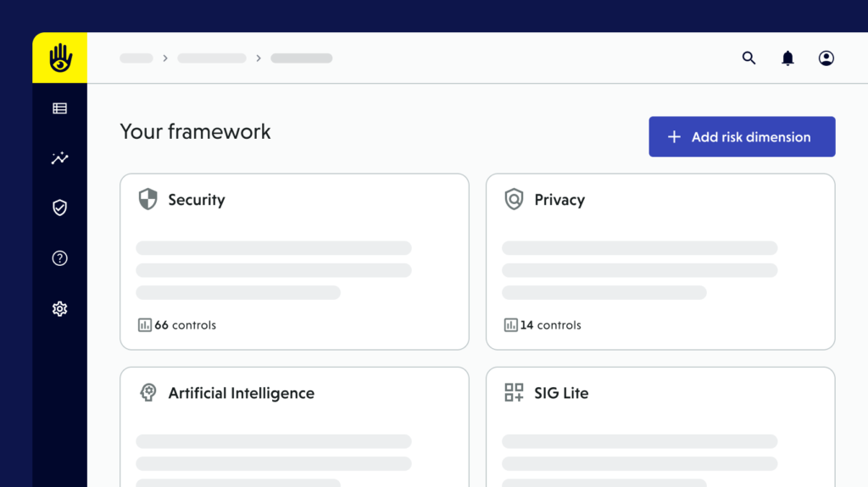
Task: Click the yellow hand-eye logo
Action: coord(59,58)
